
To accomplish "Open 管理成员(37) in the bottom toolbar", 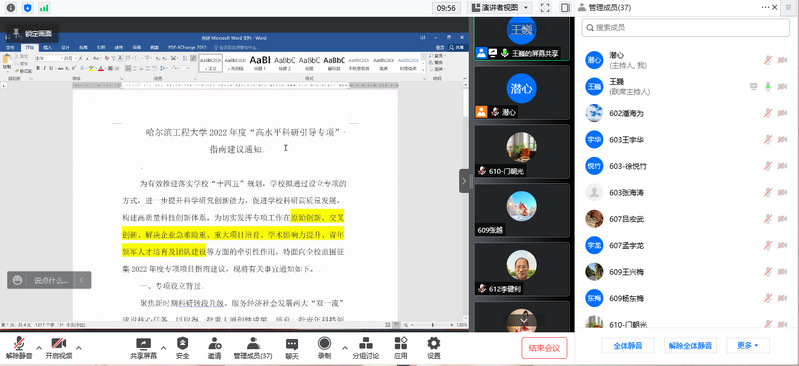I will click(253, 349).
